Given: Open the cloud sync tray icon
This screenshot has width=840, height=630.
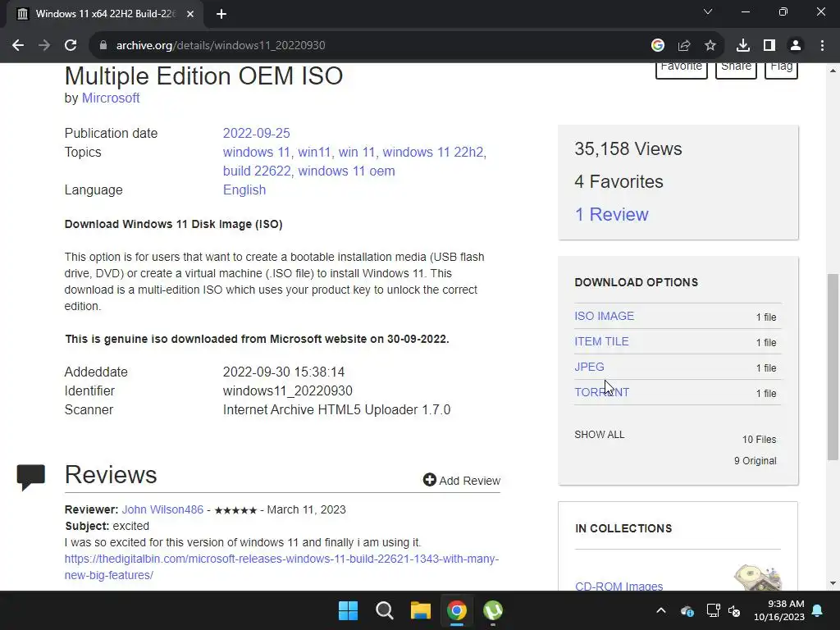Looking at the screenshot, I should click(687, 610).
